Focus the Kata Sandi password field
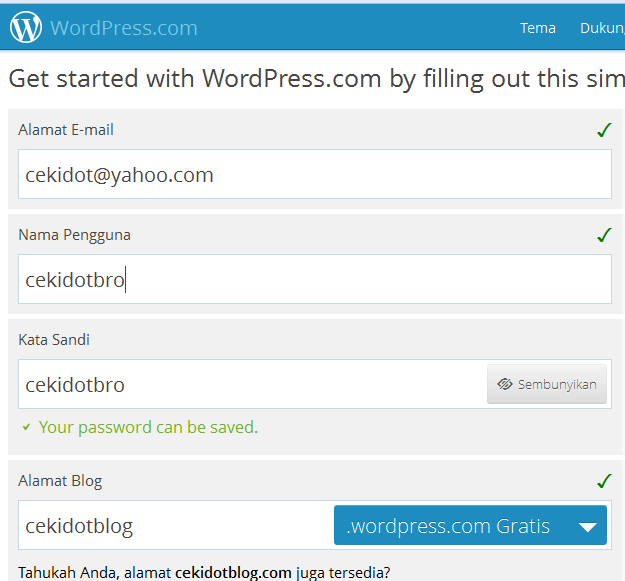Viewport: 625px width, 581px height. (x=252, y=384)
